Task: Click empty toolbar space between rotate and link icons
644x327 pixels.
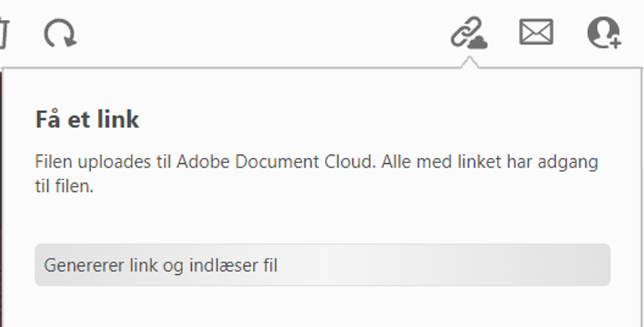Action: [x=257, y=33]
